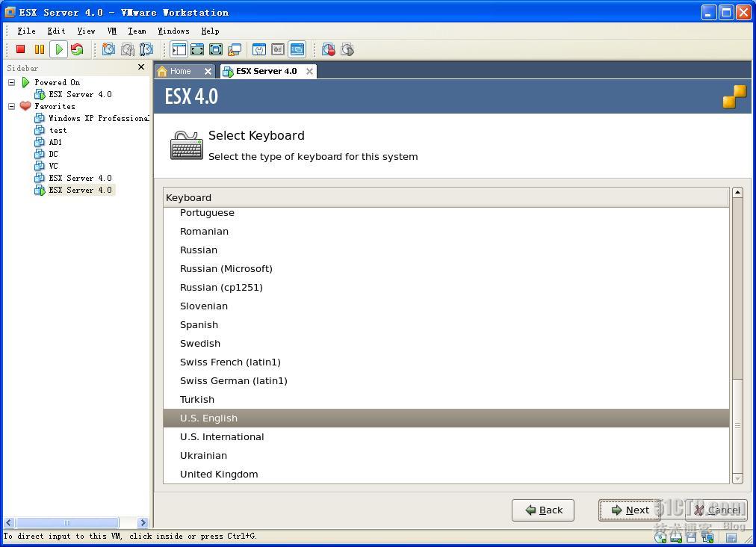Screen dimensions: 756x547
Task: Click sidebar horizontal scrollbar right arrow
Action: 143,523
